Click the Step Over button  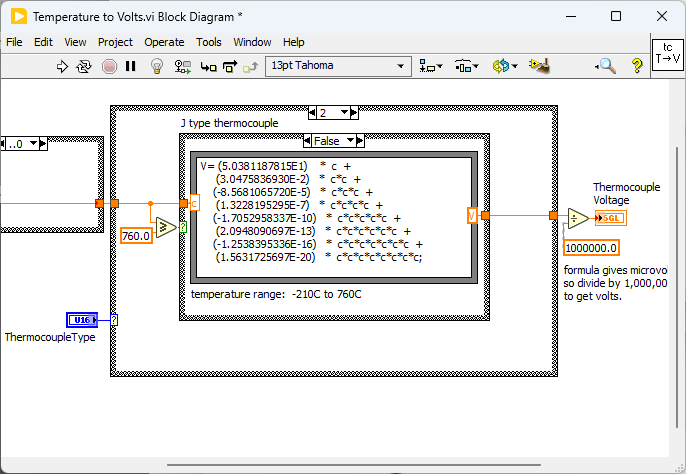click(230, 67)
